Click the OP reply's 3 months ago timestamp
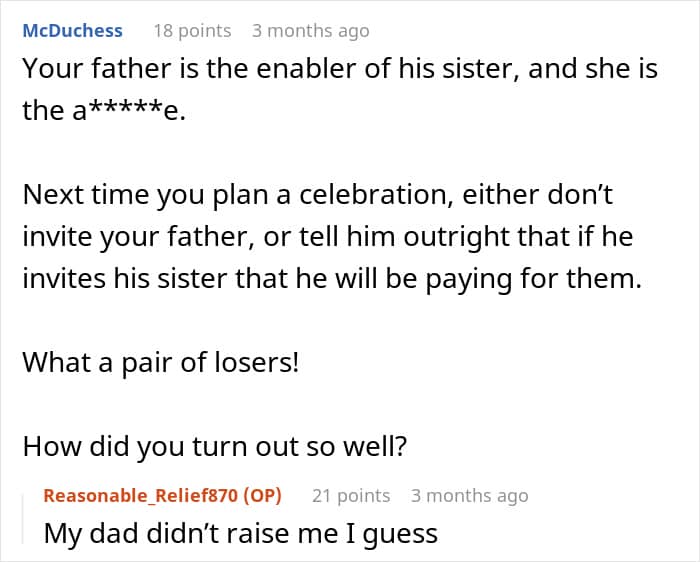Viewport: 700px width, 562px height. pos(469,495)
